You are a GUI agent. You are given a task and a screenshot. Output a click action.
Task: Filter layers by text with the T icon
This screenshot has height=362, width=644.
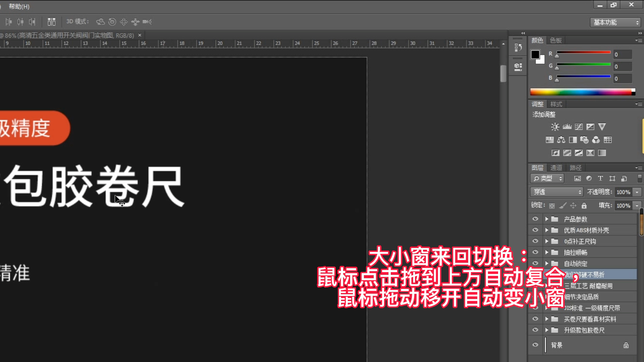[600, 178]
